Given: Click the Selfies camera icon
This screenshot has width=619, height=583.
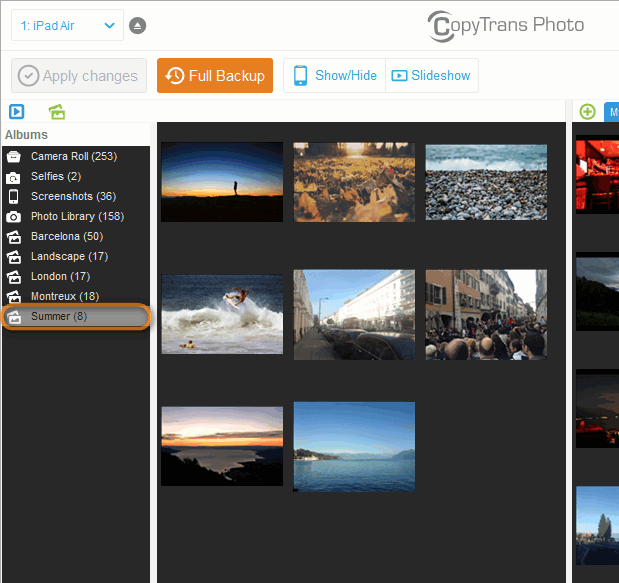Looking at the screenshot, I should (13, 178).
